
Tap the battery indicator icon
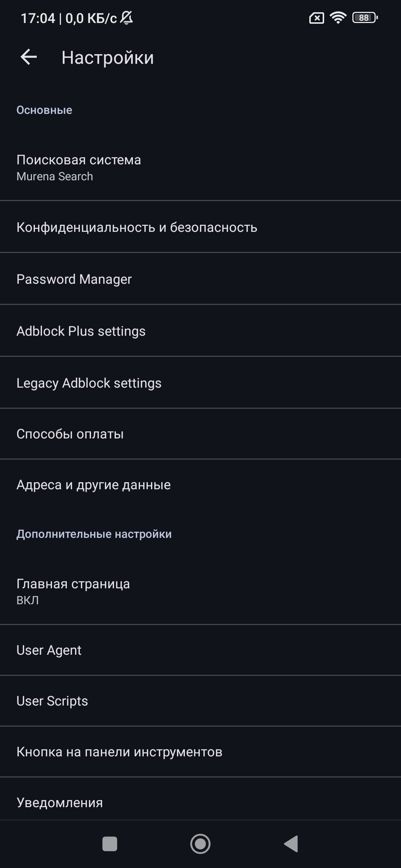pyautogui.click(x=365, y=17)
